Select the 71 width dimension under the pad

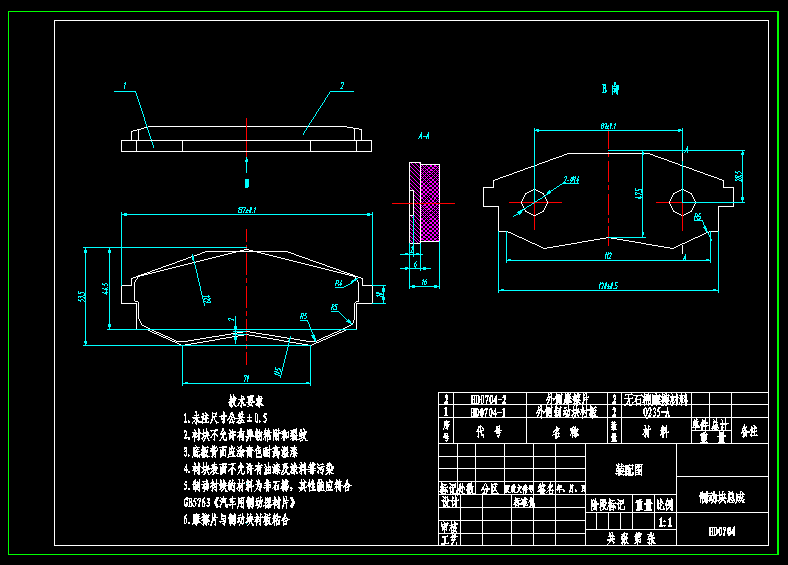246,379
